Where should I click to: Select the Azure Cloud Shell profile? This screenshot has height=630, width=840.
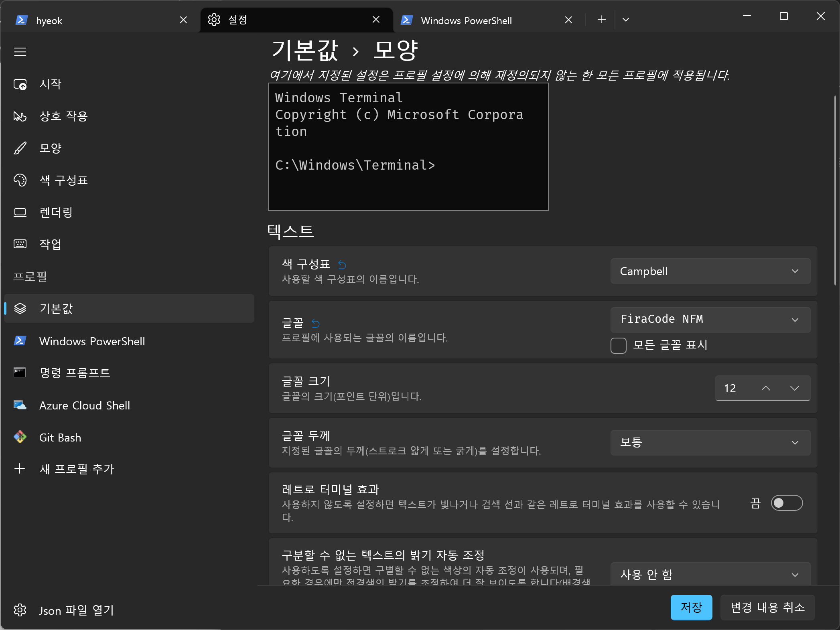tap(84, 405)
